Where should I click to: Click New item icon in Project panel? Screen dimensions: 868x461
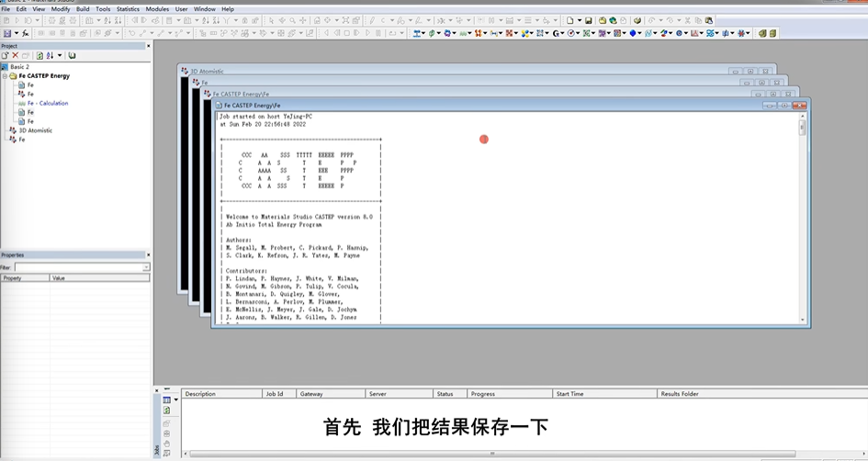tap(5, 55)
